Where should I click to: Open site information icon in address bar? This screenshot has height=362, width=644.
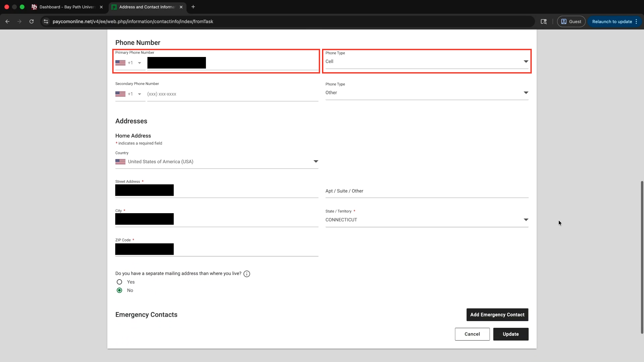[x=46, y=21]
